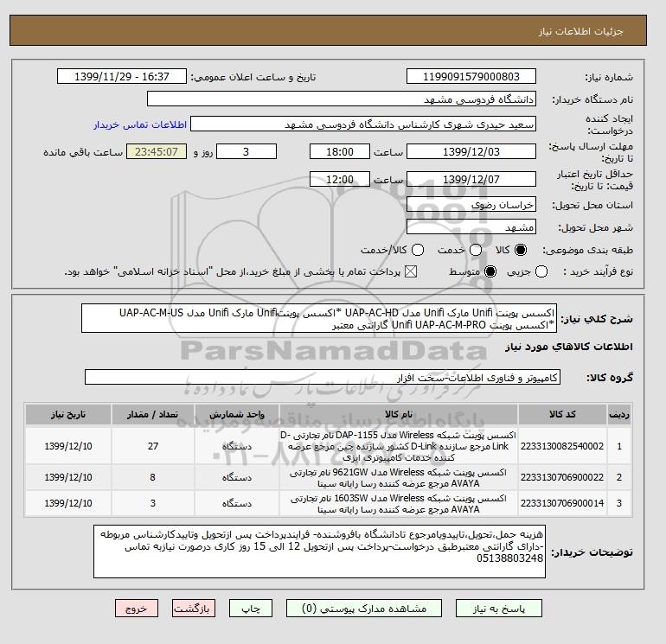Click the need number field 1199091579000803

[x=471, y=76]
